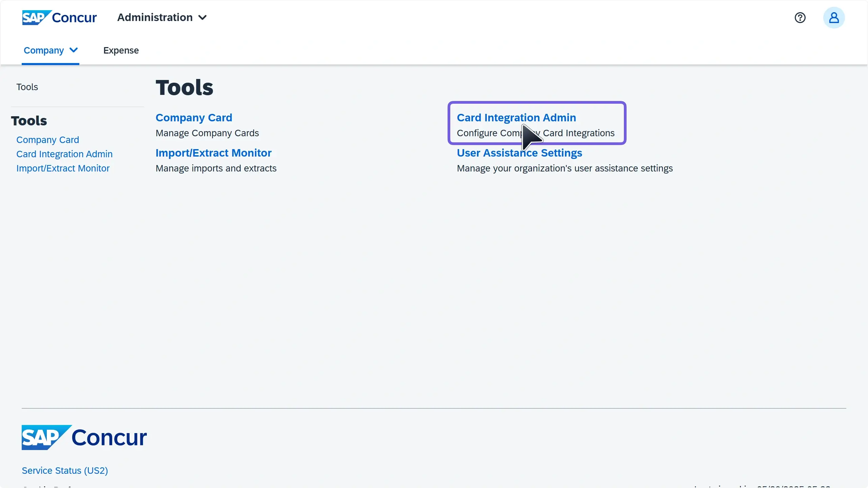
Task: Open the Import/Extract Monitor main link
Action: 214,153
